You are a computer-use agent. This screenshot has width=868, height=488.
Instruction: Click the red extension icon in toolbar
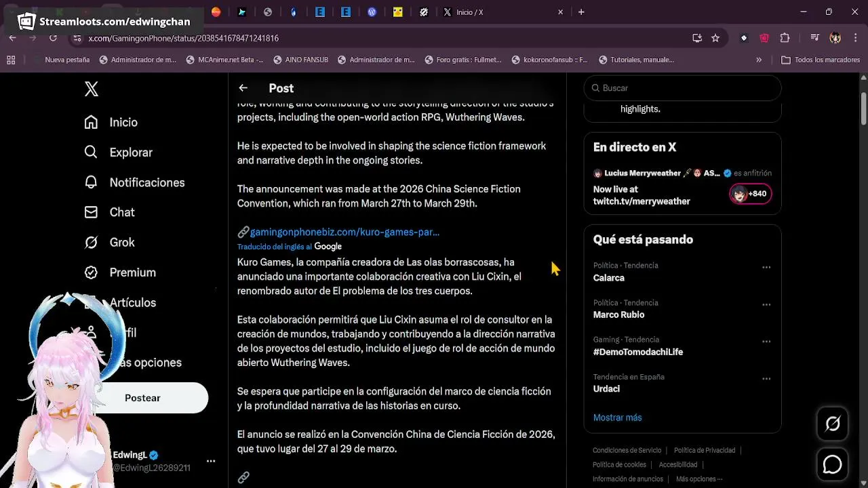[x=764, y=38]
